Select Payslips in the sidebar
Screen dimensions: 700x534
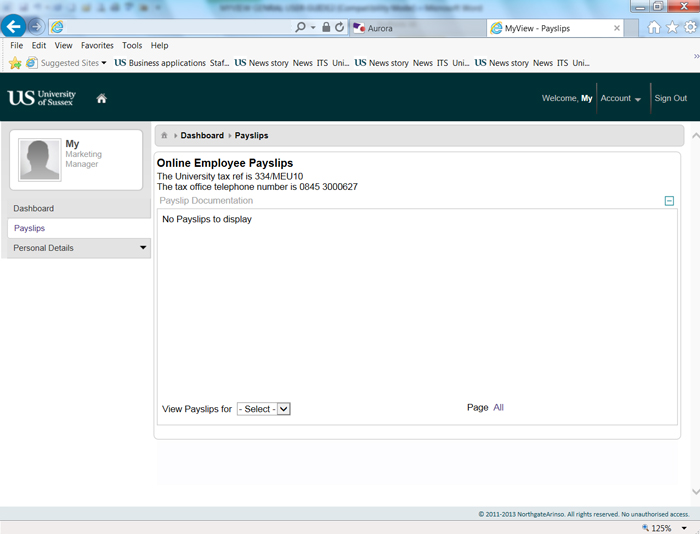pyautogui.click(x=79, y=228)
